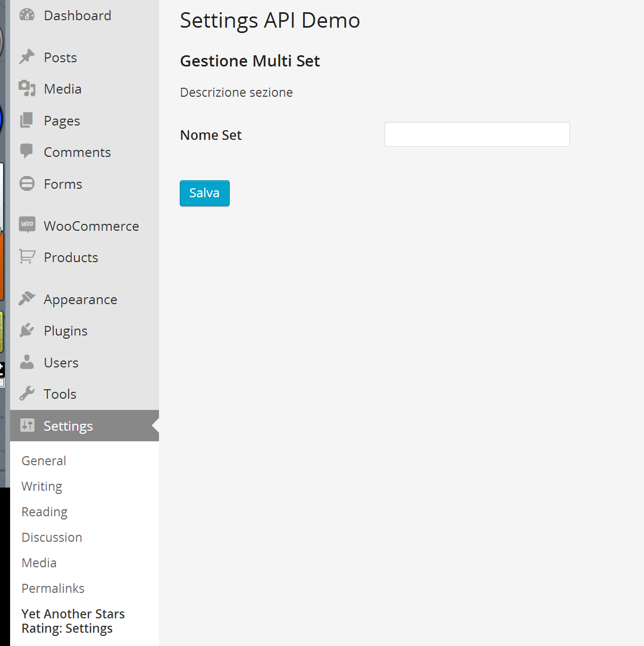Focus the Nome Set text field
Screen dimensions: 644x646
tap(477, 135)
